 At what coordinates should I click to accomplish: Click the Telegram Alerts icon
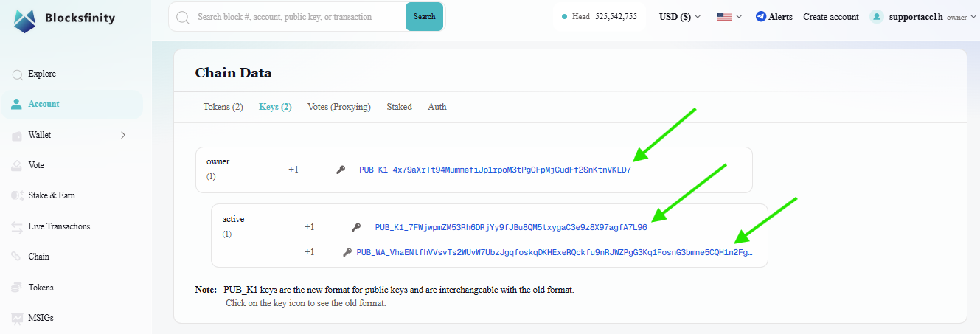pos(761,16)
